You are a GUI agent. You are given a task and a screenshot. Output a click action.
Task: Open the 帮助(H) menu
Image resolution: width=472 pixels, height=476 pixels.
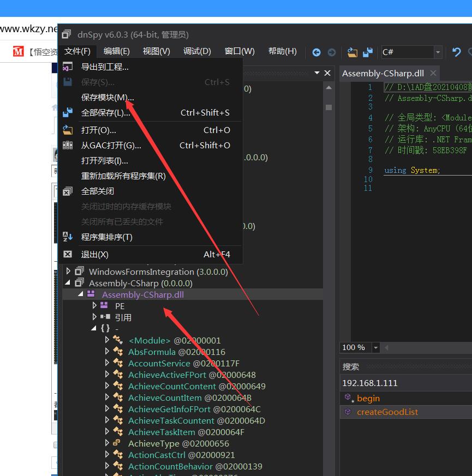282,51
